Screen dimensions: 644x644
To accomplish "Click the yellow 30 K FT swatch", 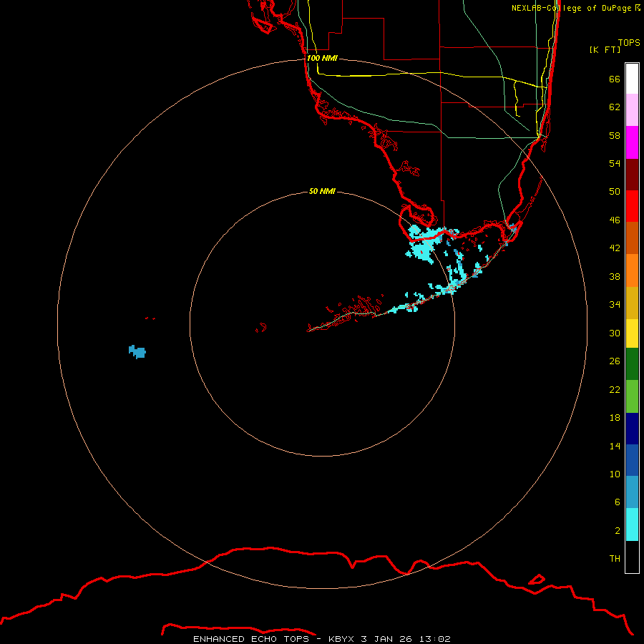I will pos(632,333).
